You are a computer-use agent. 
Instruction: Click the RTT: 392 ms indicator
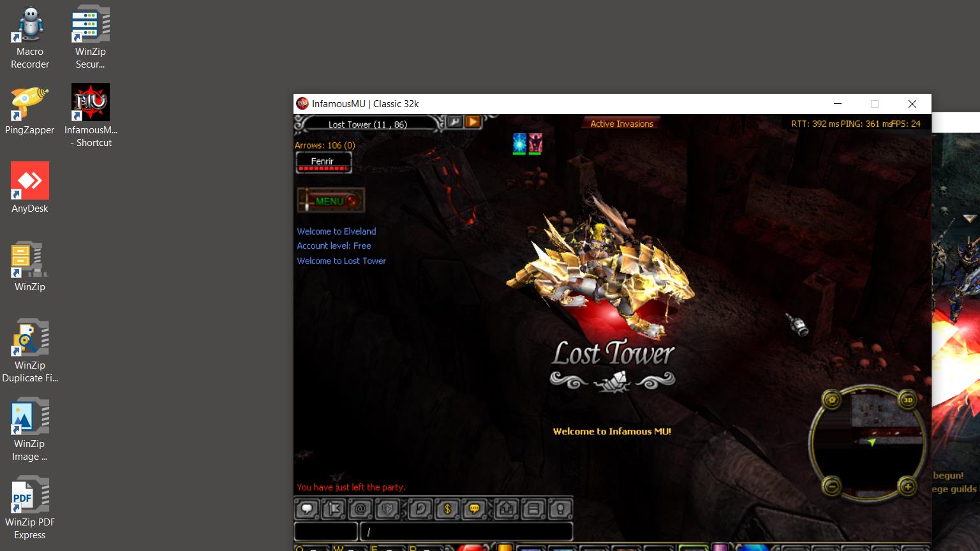pyautogui.click(x=815, y=124)
